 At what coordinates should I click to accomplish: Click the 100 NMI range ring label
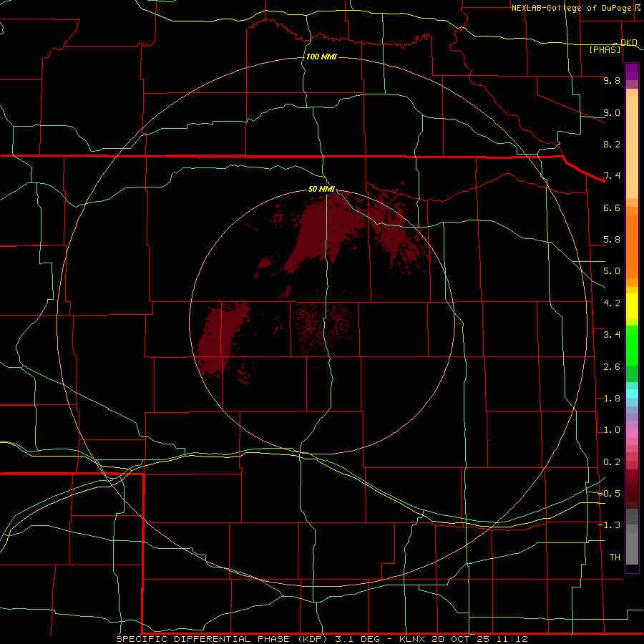tap(321, 57)
